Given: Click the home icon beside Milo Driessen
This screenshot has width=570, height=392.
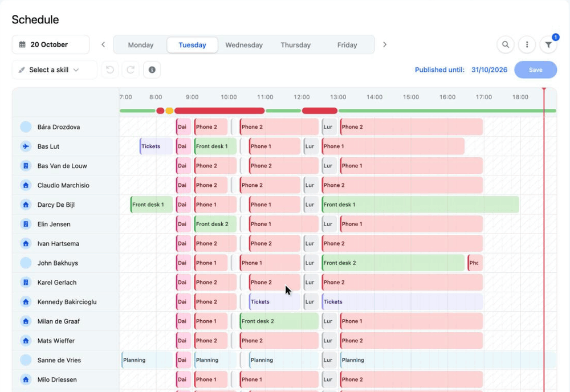Looking at the screenshot, I should pos(26,379).
